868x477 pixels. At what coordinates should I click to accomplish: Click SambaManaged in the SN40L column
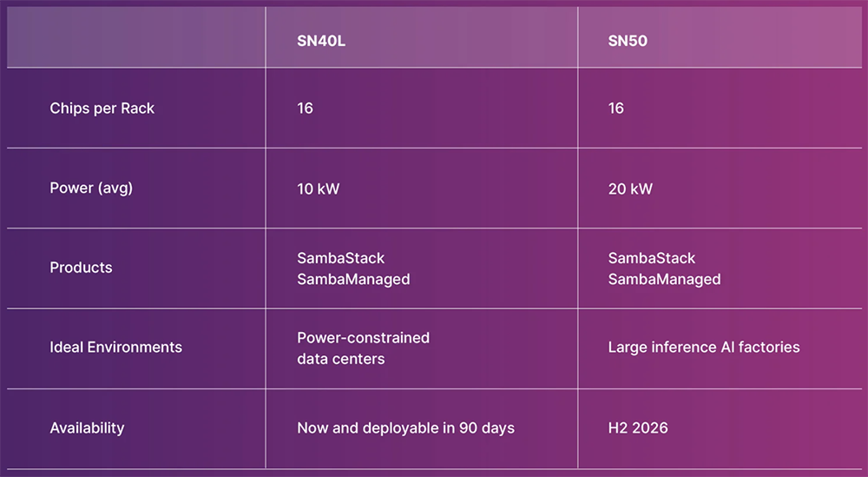point(353,279)
